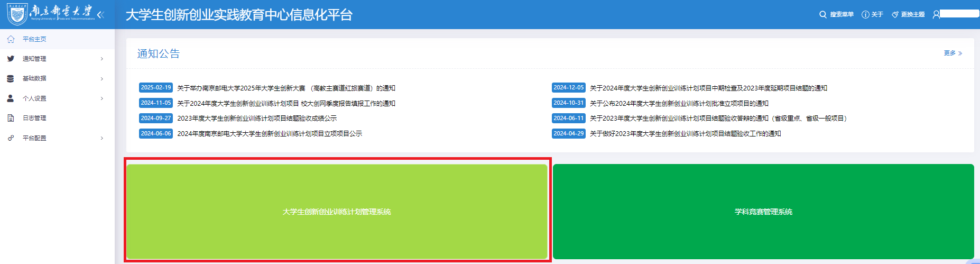Open the 2024-09-27 结题验收成绩公示 notice
Viewport: 980px width, 264px height.
tap(257, 119)
